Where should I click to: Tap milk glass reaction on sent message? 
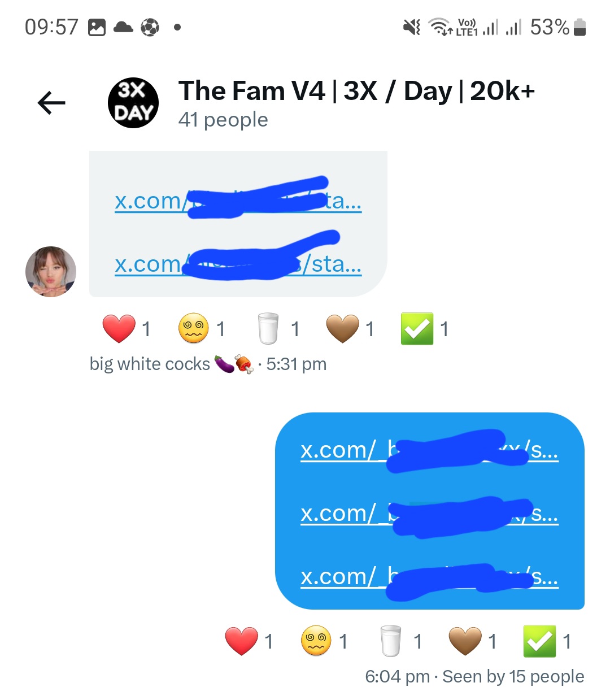(x=400, y=641)
